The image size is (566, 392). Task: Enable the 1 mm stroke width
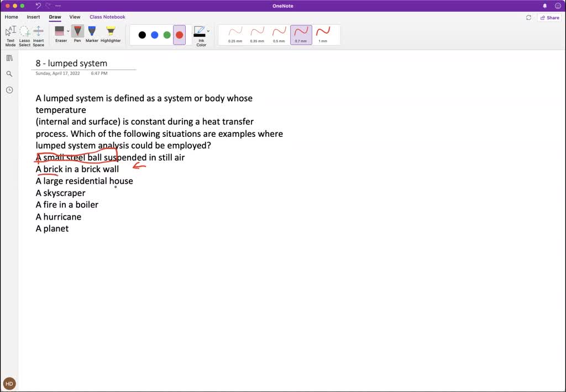[x=323, y=33]
